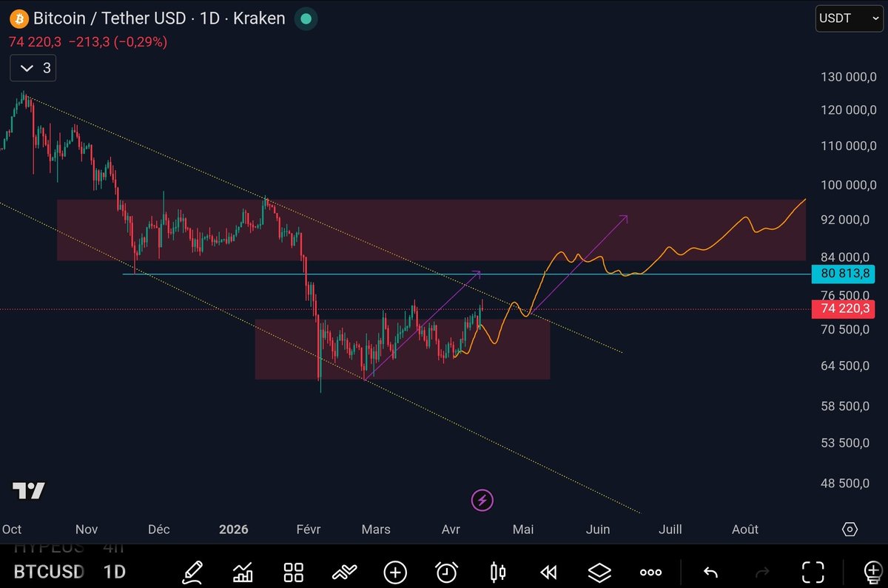This screenshot has width=888, height=588.
Task: Open chart settings hexagon at axis corner
Action: (x=850, y=529)
